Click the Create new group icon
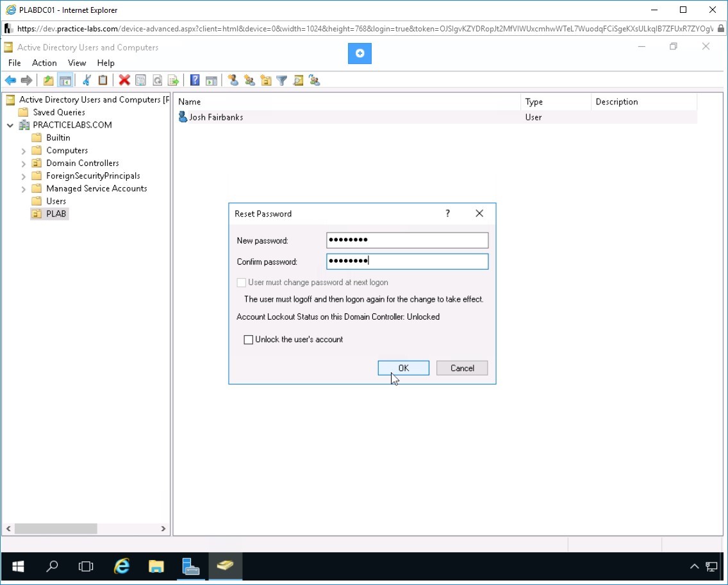 click(250, 80)
